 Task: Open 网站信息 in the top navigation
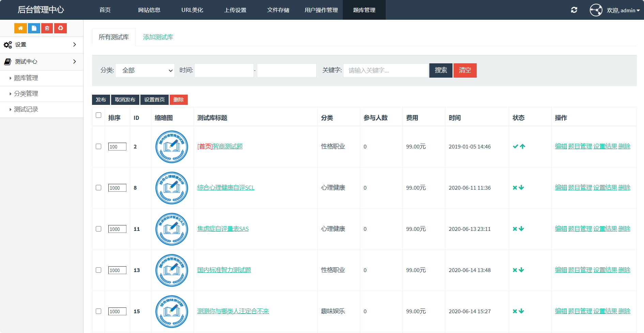coord(149,10)
